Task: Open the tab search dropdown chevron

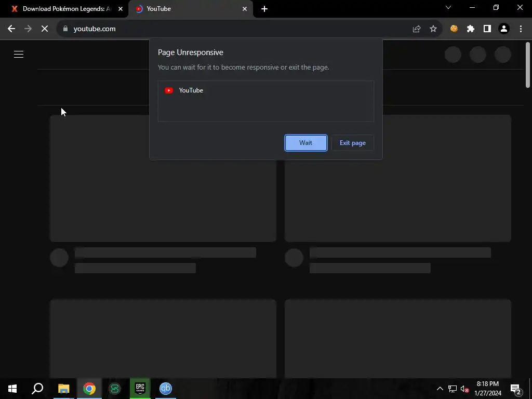Action: [x=448, y=7]
